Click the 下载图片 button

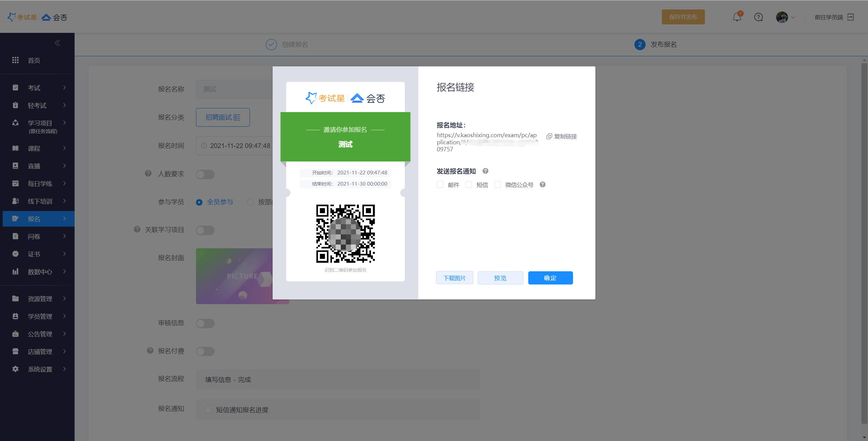point(454,278)
